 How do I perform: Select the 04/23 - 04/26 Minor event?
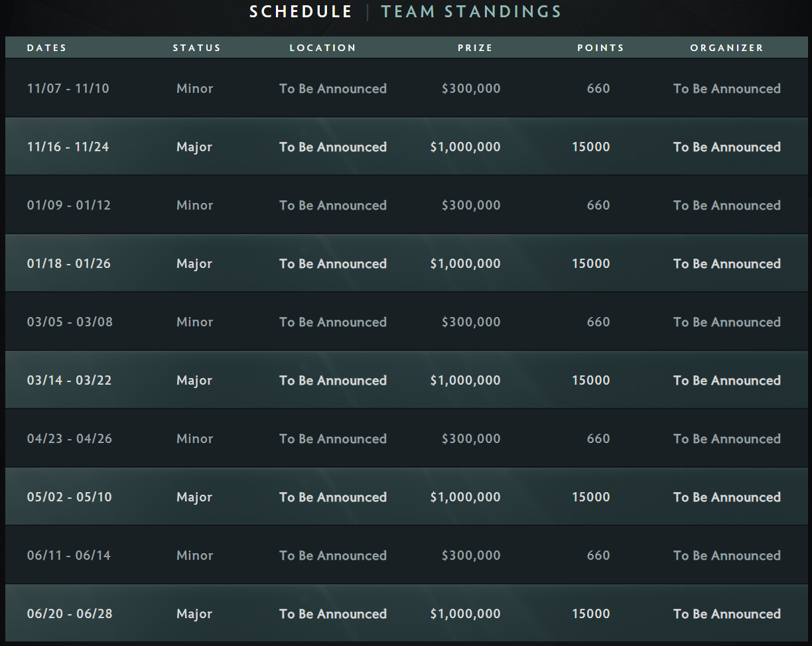[406, 438]
